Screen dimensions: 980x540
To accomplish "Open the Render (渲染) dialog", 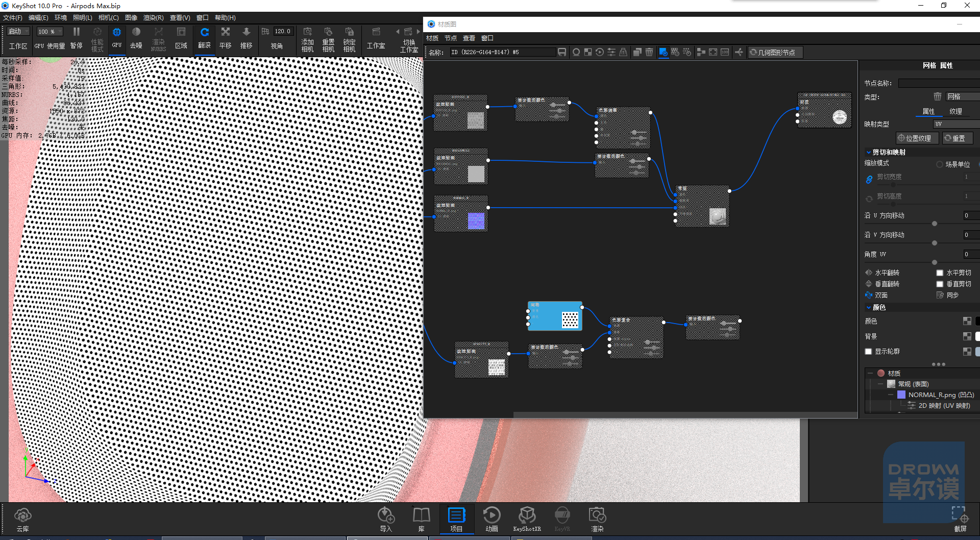I will pos(597,519).
